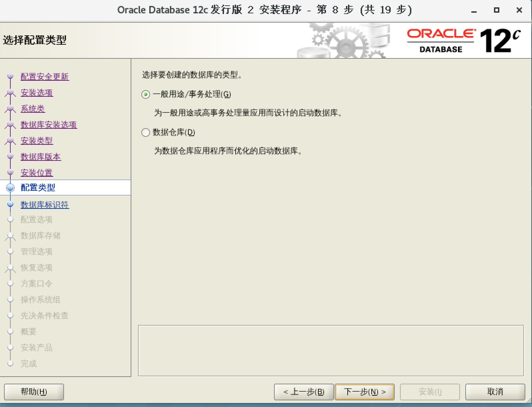This screenshot has width=532, height=407.
Task: Click the greyed 数据库存储 step
Action: coord(41,236)
